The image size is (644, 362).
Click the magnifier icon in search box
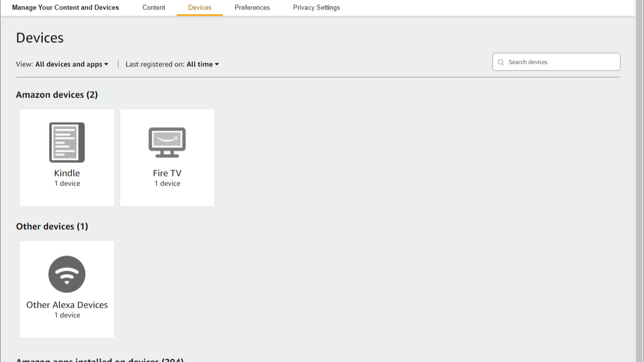tap(501, 62)
